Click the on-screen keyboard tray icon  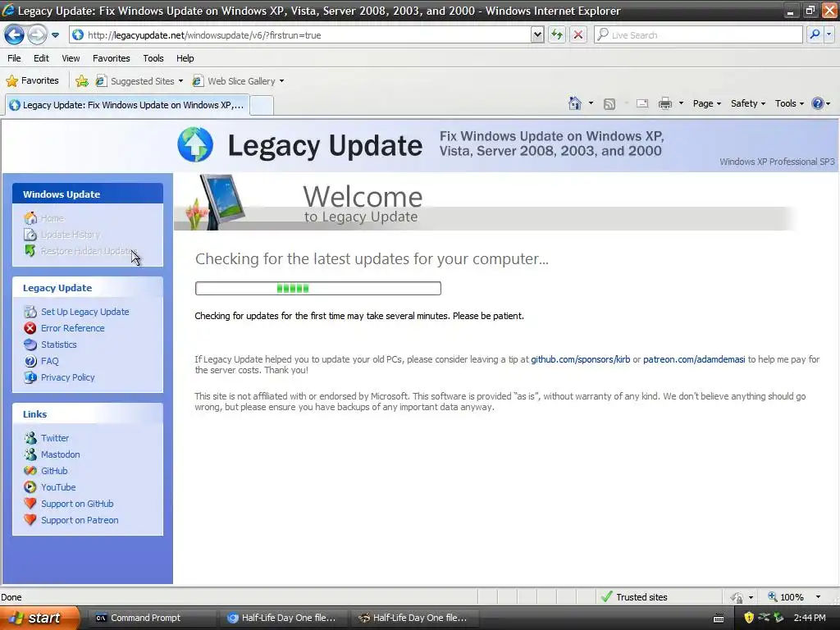pos(719,619)
